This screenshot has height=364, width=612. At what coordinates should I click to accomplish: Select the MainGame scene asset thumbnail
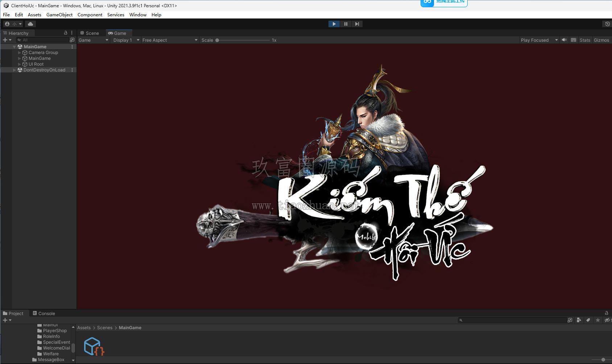coord(94,346)
